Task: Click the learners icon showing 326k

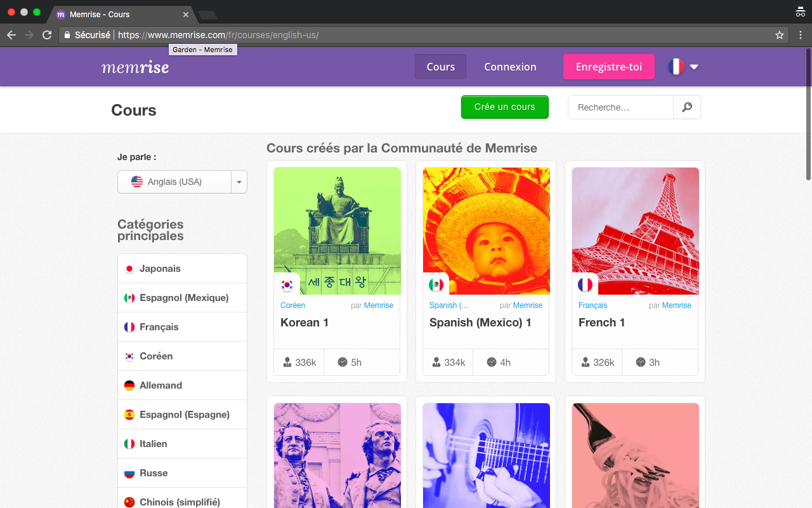Action: (x=586, y=362)
